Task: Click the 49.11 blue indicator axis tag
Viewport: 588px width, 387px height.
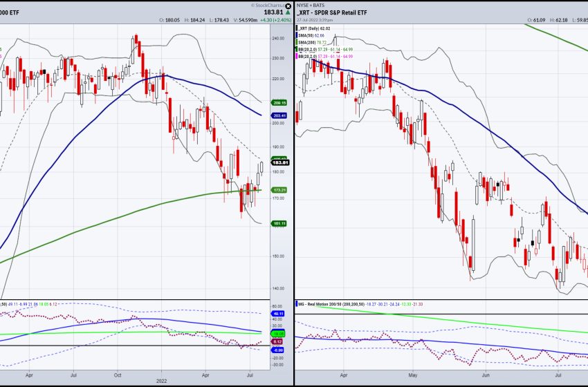Action: (279, 314)
